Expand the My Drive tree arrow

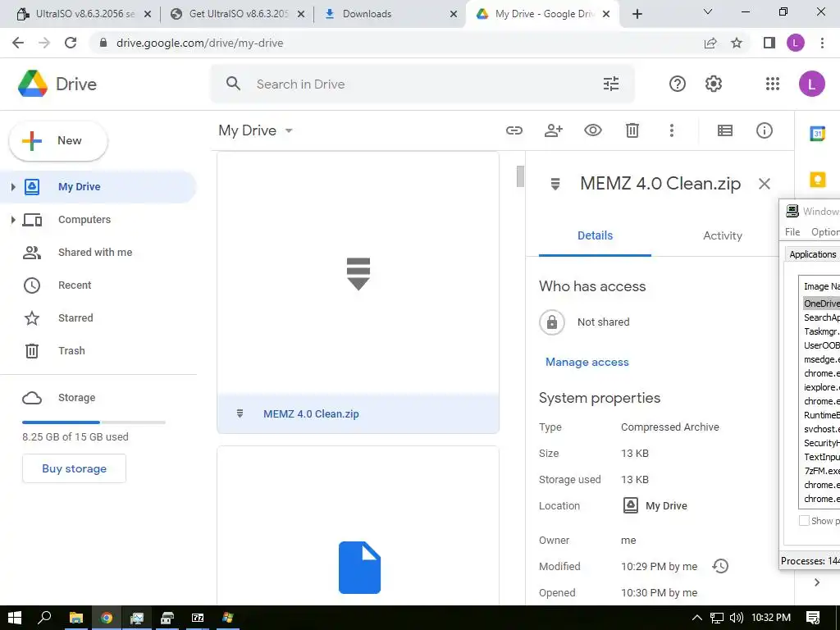tap(13, 186)
